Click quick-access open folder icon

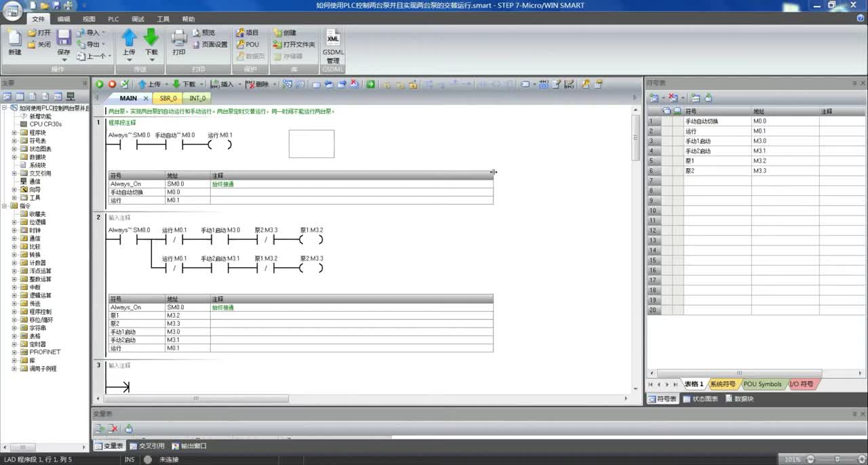[45, 5]
